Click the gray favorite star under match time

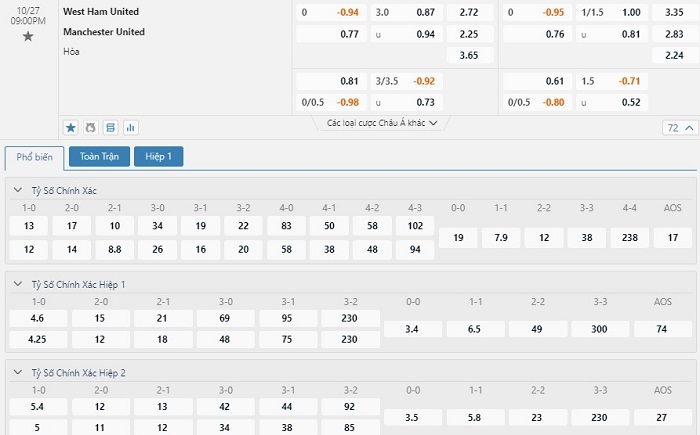28,36
